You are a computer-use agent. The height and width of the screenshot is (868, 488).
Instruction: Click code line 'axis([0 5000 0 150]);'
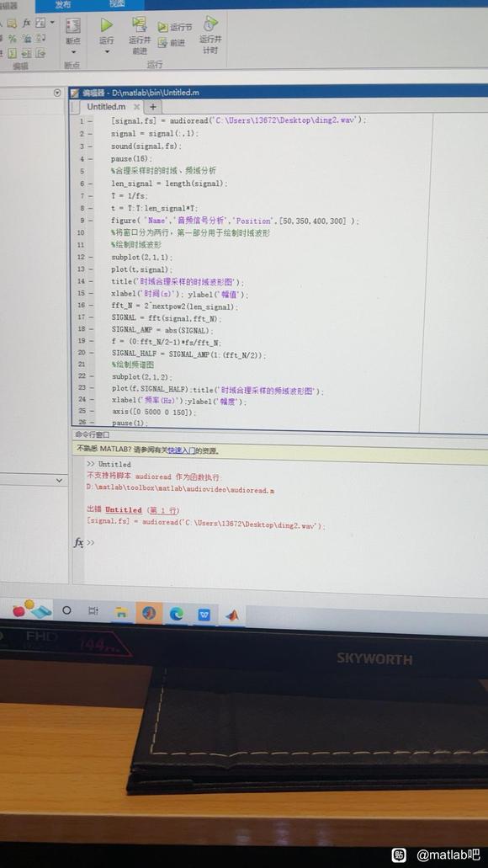tap(154, 413)
